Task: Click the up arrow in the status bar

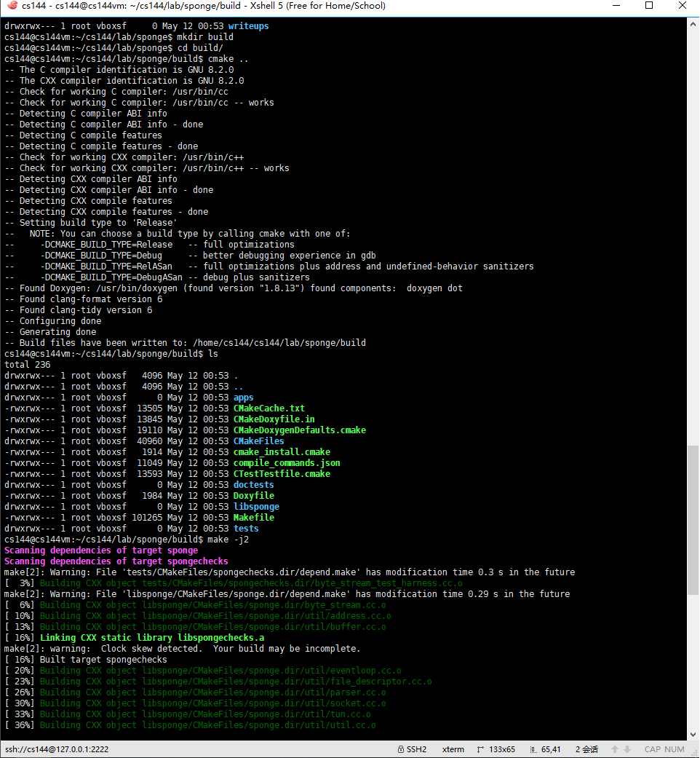Action: click(x=614, y=749)
